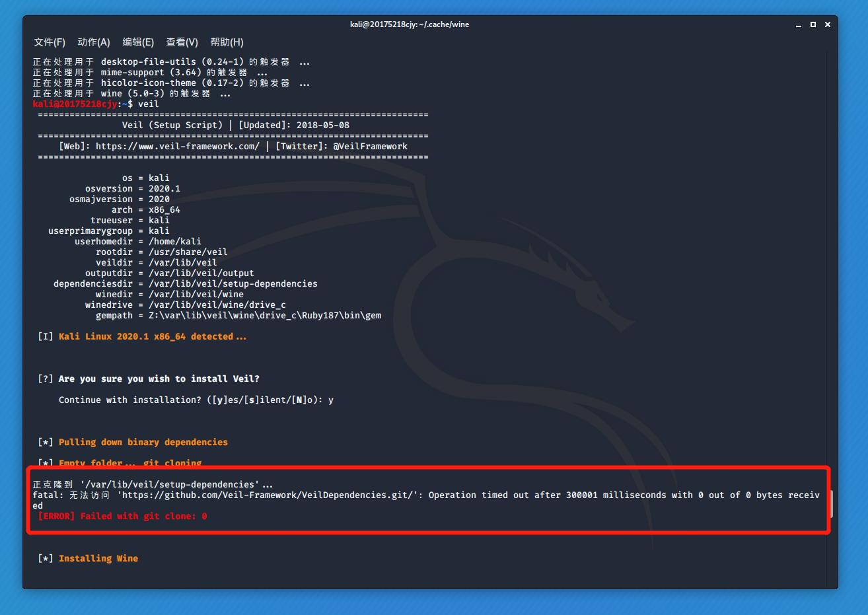The width and height of the screenshot is (868, 615).
Task: Click the hicolor-icon-theme trigger line
Action: (x=171, y=83)
